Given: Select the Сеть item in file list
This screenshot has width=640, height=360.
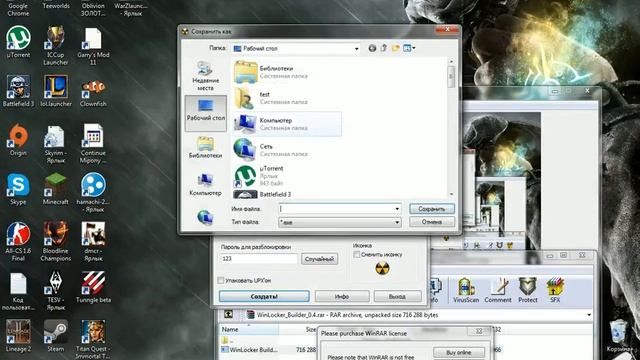Looking at the screenshot, I should [287, 150].
